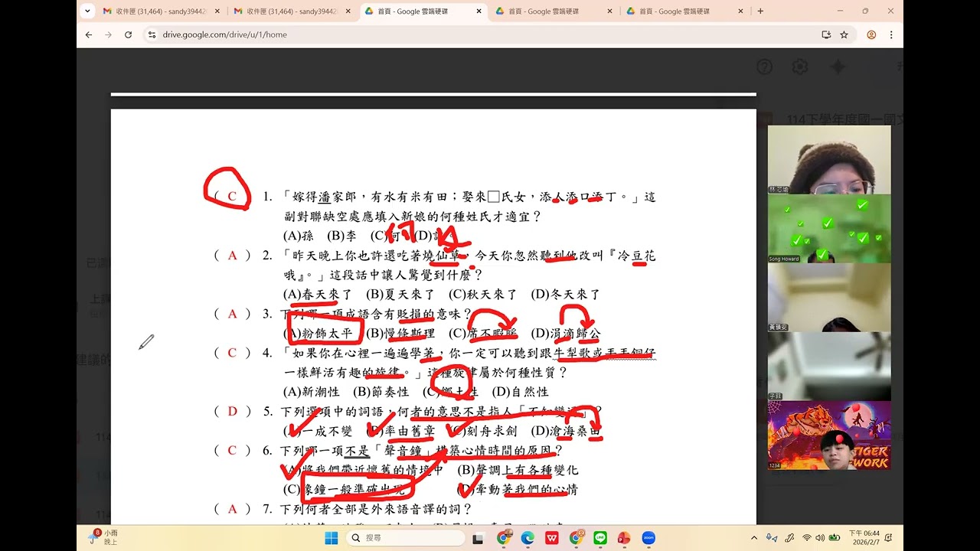Reload the current page
Image resolution: width=980 pixels, height=551 pixels.
[x=128, y=34]
